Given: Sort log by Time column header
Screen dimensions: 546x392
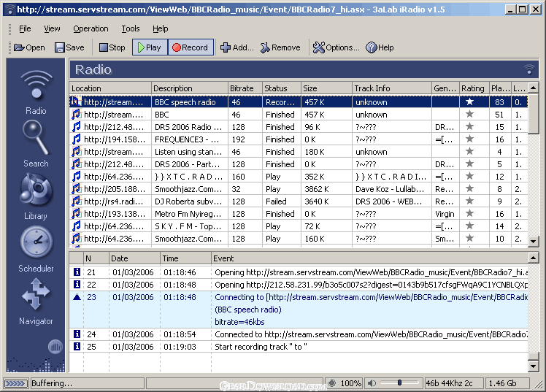Looking at the screenshot, I should point(185,258).
